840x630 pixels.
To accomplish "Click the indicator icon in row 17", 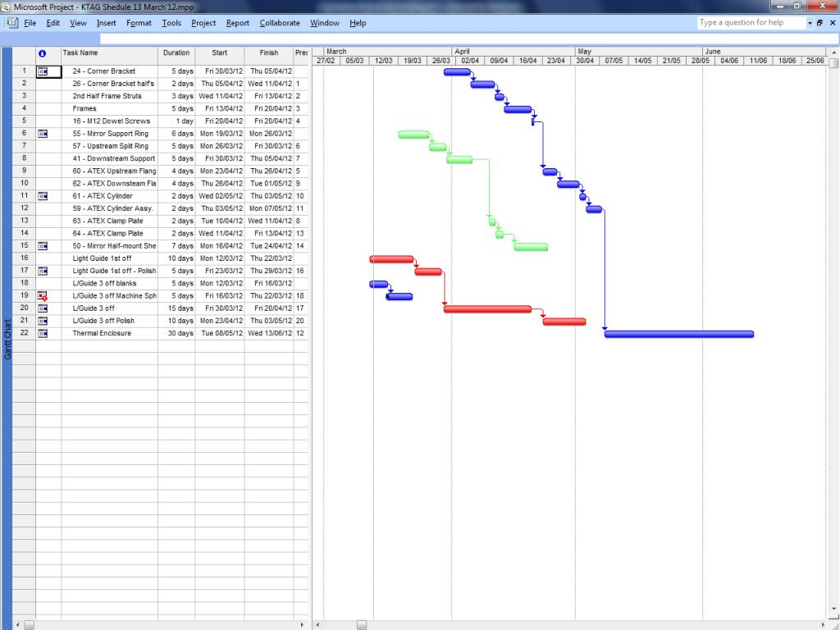I will point(43,271).
